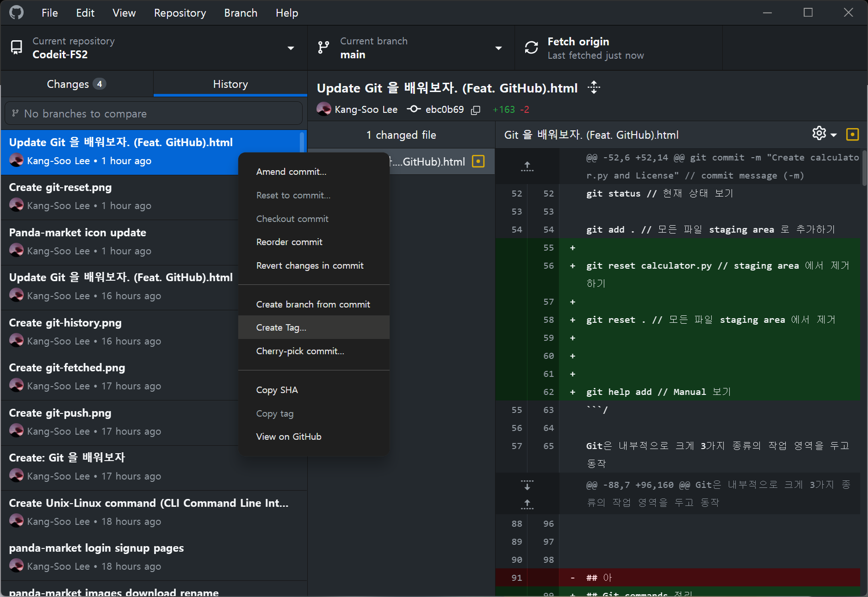The width and height of the screenshot is (868, 597).
Task: Choose Revert changes in commit
Action: tap(314, 265)
